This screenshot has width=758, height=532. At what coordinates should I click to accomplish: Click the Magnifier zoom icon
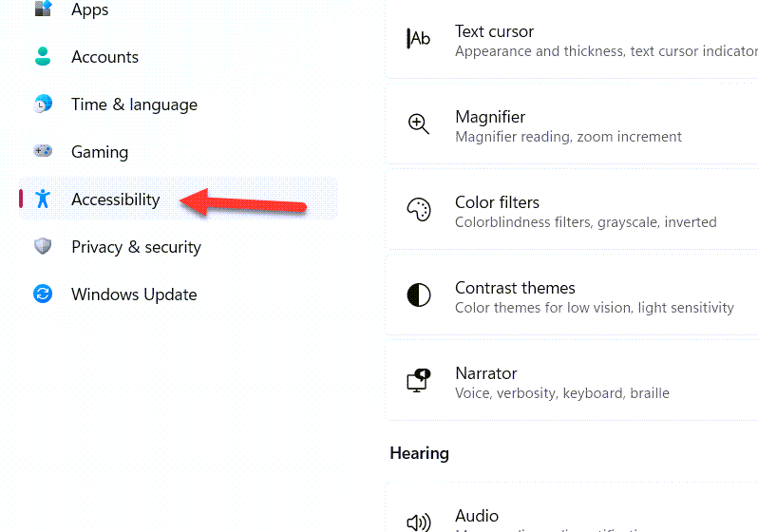[419, 124]
